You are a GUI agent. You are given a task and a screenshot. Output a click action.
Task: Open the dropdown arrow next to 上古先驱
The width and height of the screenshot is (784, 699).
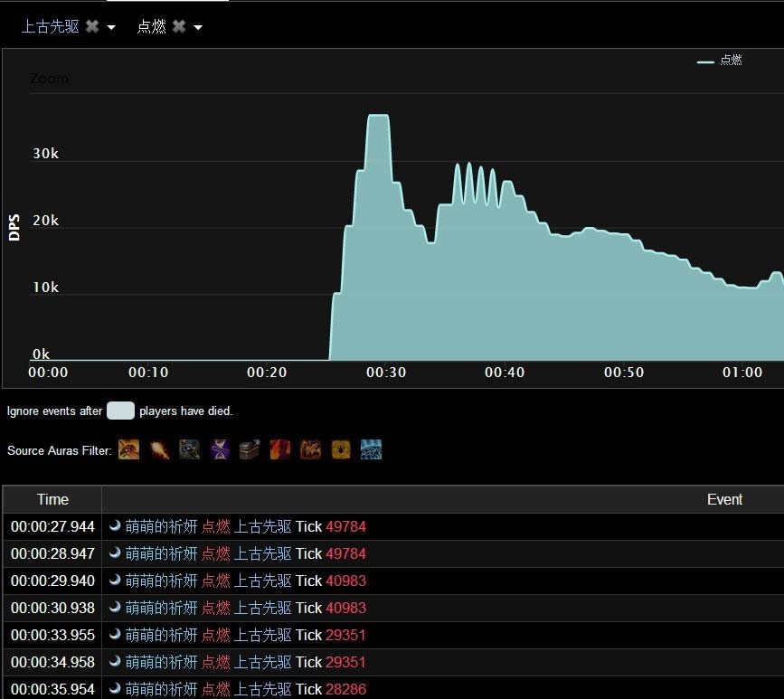click(x=111, y=28)
